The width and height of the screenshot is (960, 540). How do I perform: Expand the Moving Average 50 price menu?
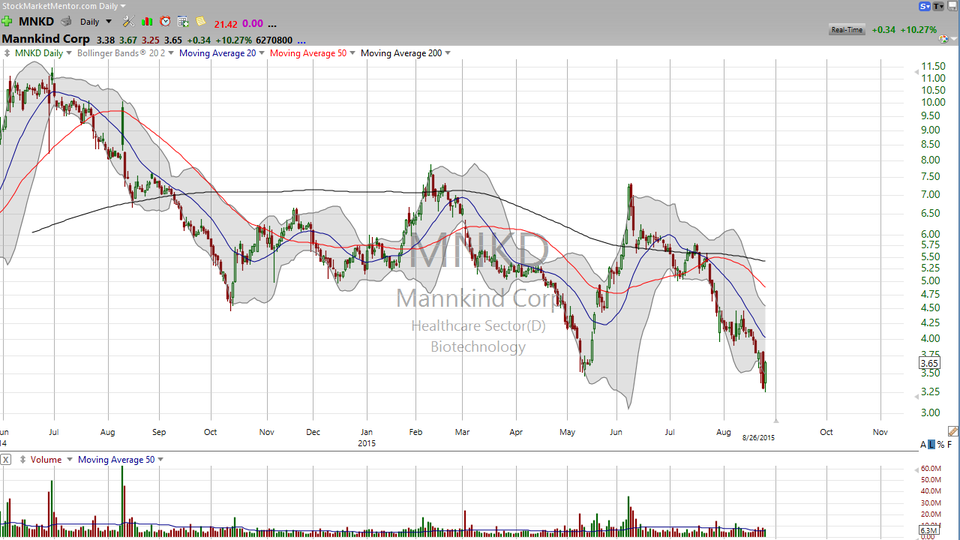coord(353,53)
